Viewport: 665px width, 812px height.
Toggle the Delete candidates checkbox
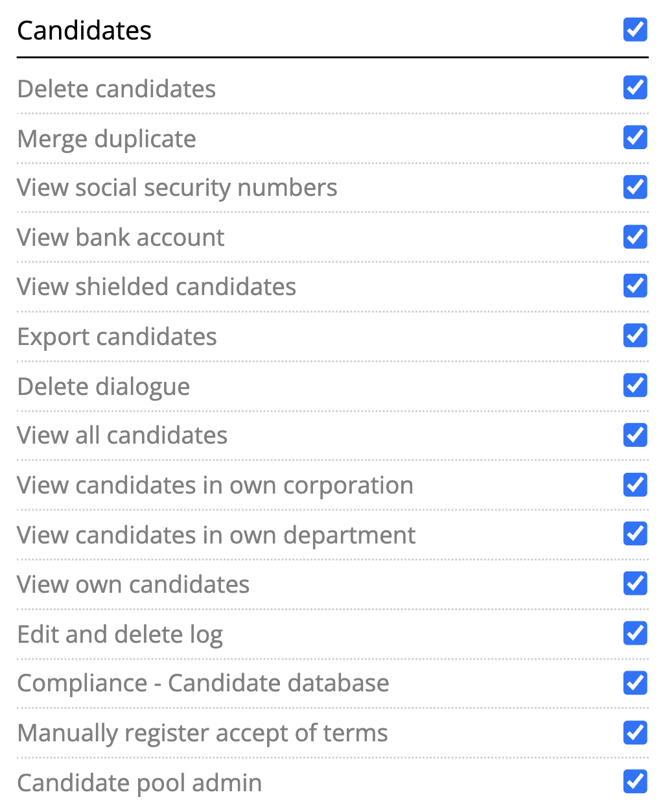[635, 88]
